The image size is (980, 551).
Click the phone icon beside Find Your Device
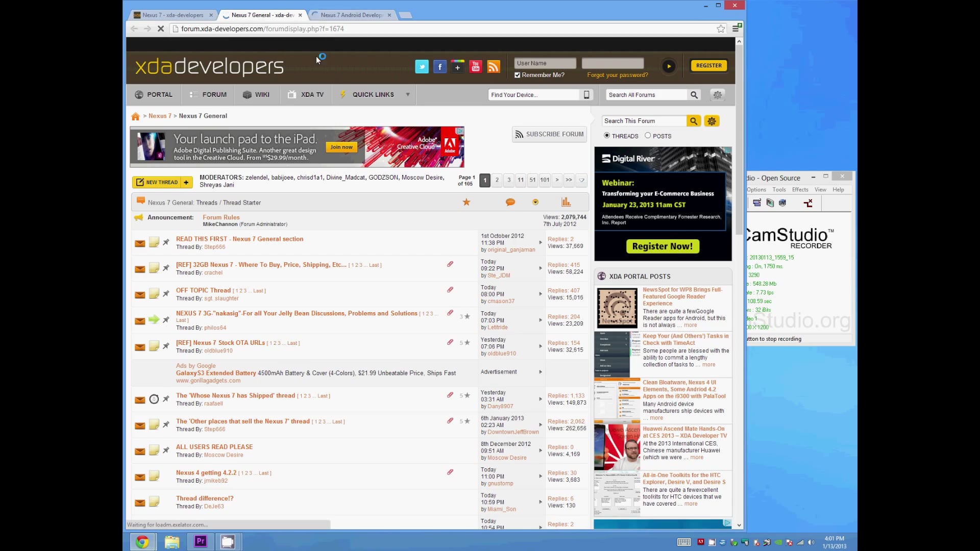[586, 95]
